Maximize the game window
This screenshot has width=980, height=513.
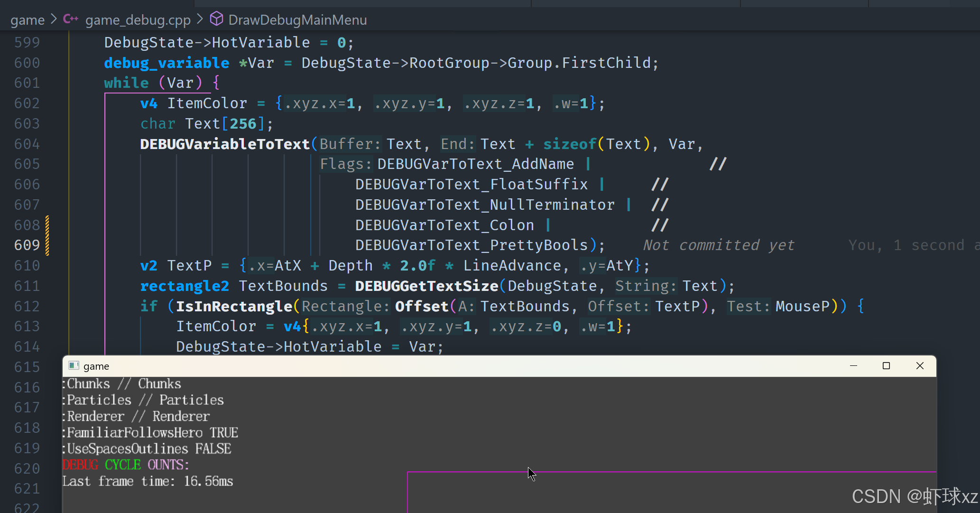coord(886,366)
